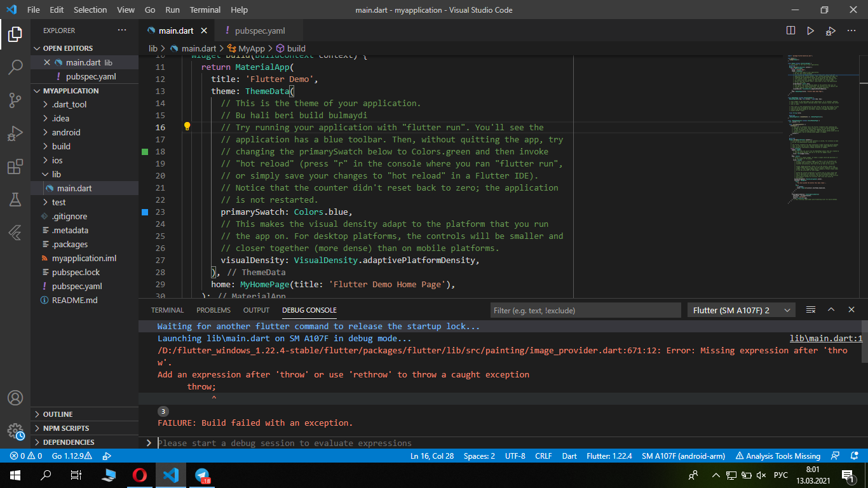Change the Dart language mode

pos(569,456)
